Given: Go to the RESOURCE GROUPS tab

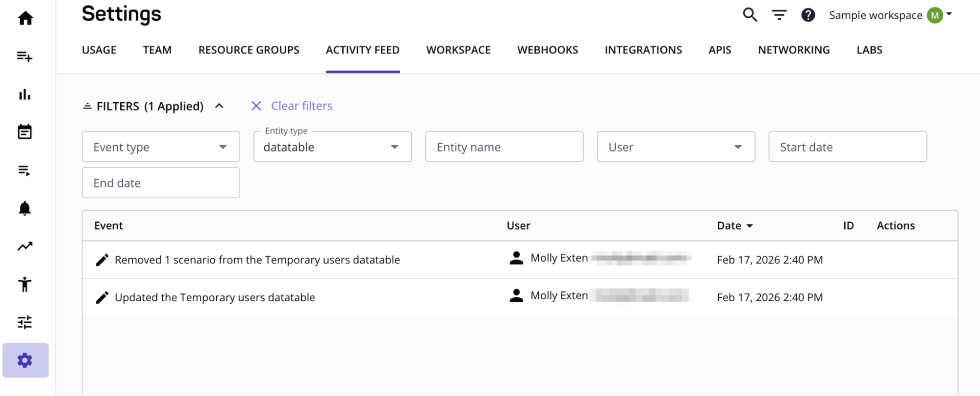Looking at the screenshot, I should tap(249, 50).
